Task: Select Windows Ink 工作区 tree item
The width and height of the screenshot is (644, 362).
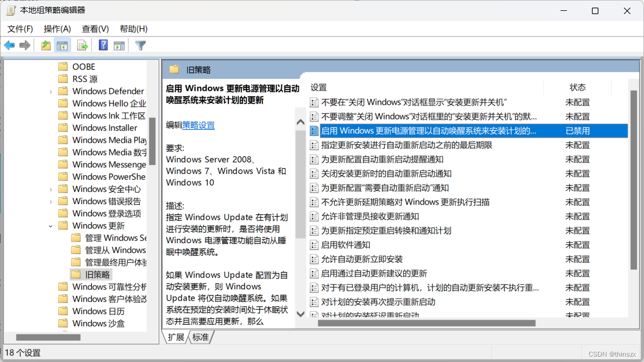Action: pyautogui.click(x=109, y=116)
